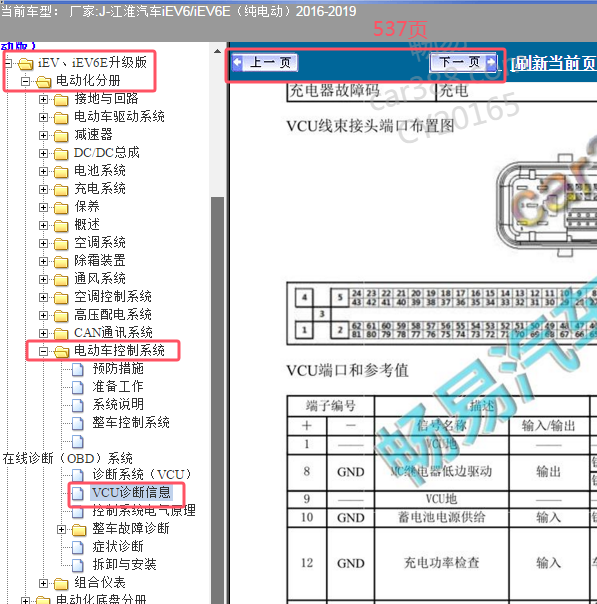Click the DC/DC总成 folder icon
The height and width of the screenshot is (604, 597).
(x=61, y=154)
